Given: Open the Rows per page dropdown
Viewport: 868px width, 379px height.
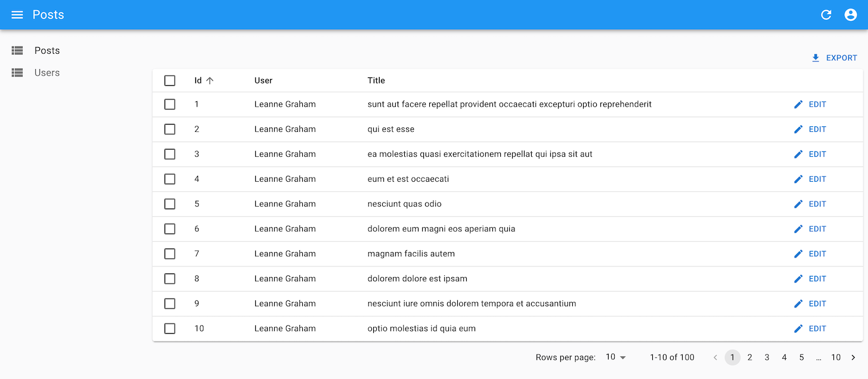Looking at the screenshot, I should 616,358.
